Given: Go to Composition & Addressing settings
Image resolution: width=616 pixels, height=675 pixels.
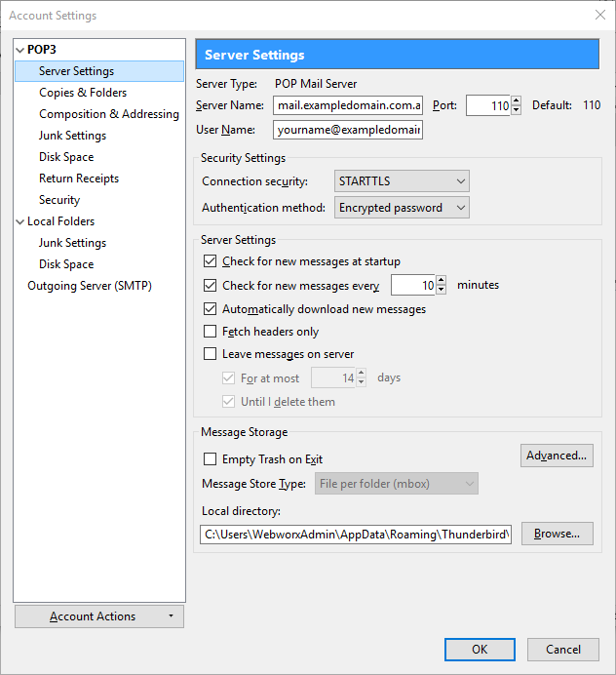Looking at the screenshot, I should (109, 114).
